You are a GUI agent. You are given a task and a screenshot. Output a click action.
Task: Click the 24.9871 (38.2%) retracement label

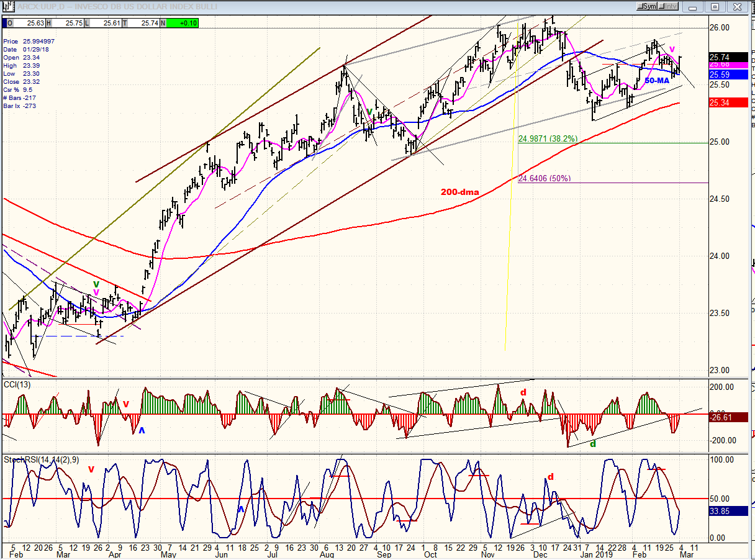[548, 138]
